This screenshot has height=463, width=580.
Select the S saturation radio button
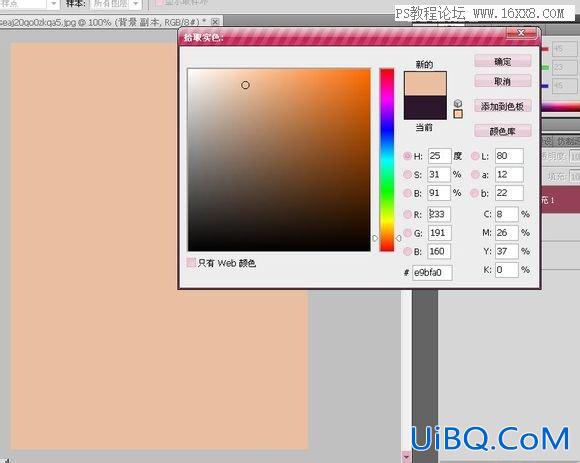[407, 174]
